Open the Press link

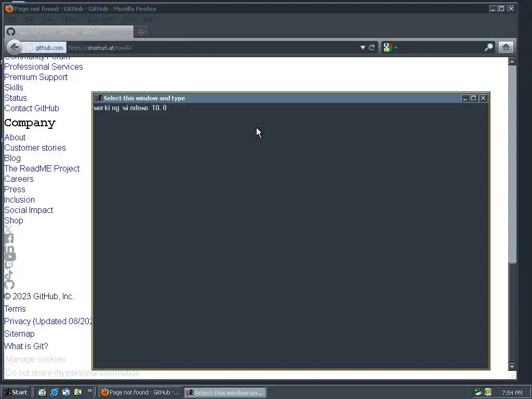pos(15,189)
